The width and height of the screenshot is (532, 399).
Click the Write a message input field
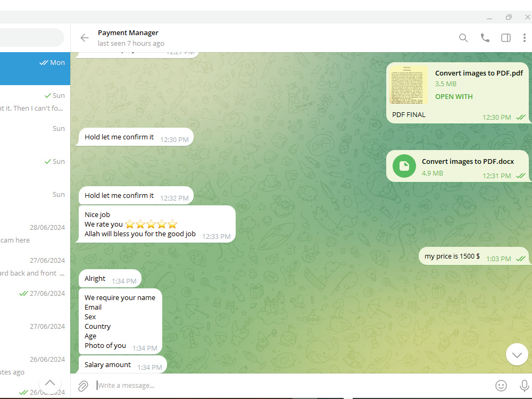(292, 385)
